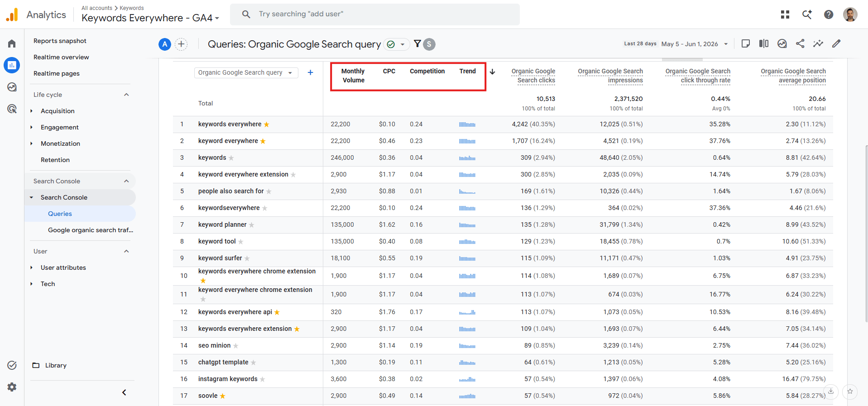Collapse the Life cycle section
The height and width of the screenshot is (406, 868).
pyautogui.click(x=126, y=95)
